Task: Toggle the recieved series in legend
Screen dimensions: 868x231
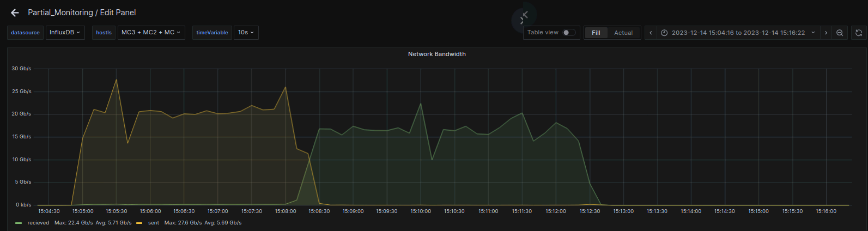Action: coord(38,223)
